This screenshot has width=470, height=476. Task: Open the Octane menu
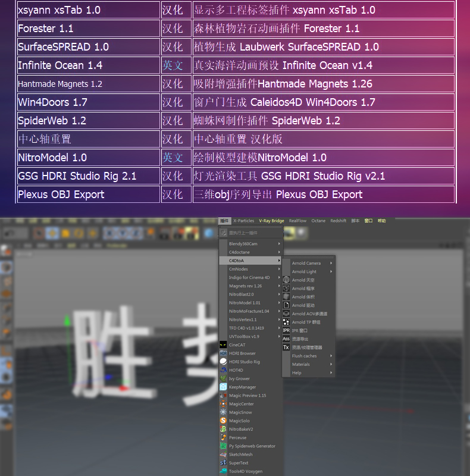(x=318, y=221)
